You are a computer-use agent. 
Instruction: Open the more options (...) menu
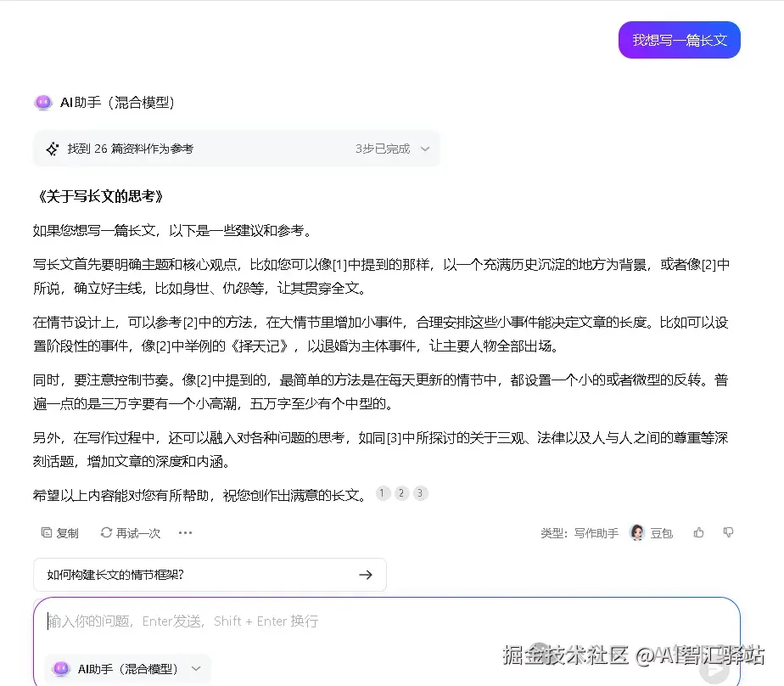coord(186,532)
